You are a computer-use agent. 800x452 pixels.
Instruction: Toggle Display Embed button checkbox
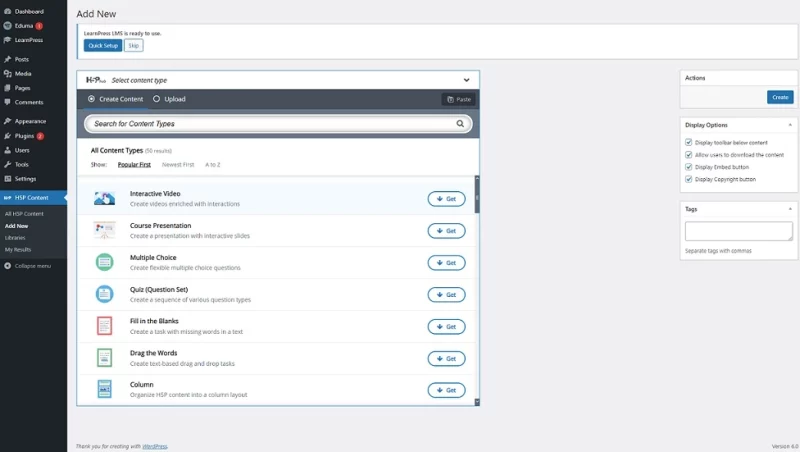tap(689, 167)
